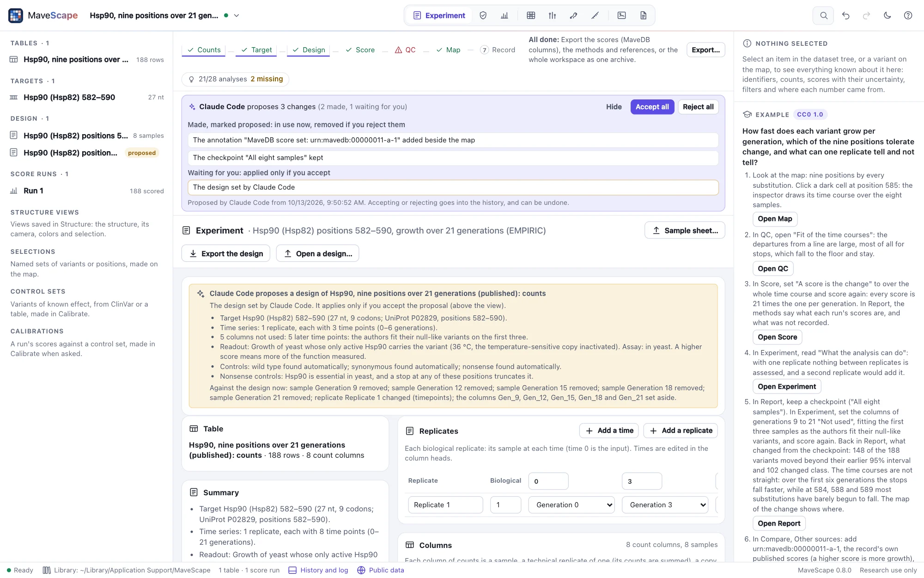Viewport: 924px width, 578px height.
Task: Expand the workspace title dropdown chevron
Action: (x=237, y=15)
